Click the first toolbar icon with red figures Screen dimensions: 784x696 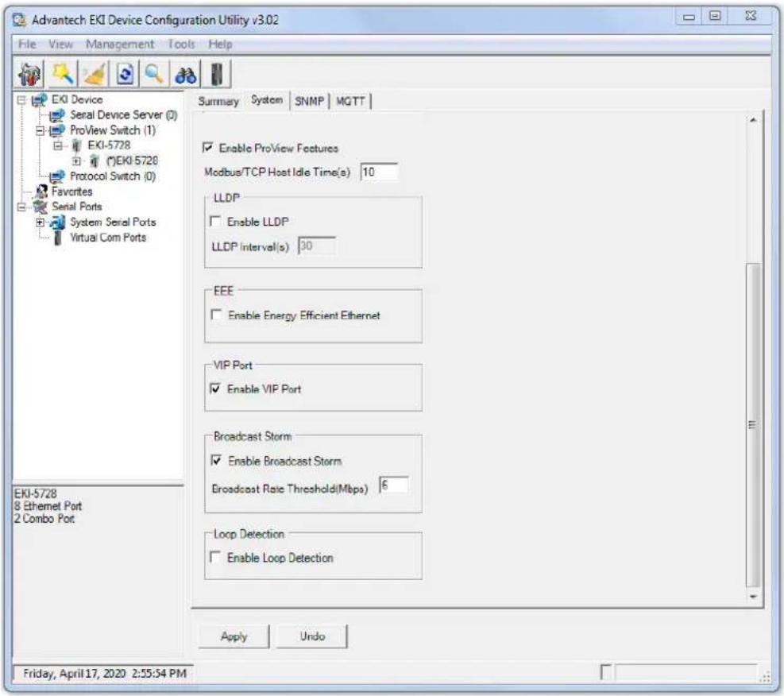[29, 74]
